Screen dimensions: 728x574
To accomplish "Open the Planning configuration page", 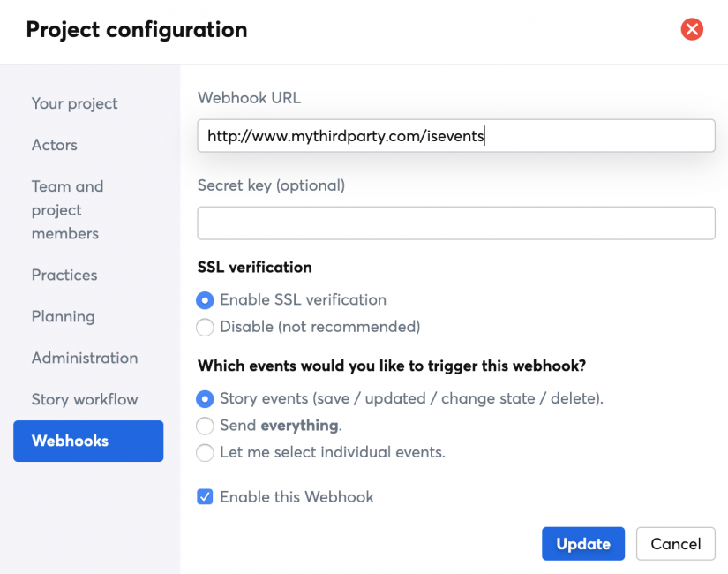I will point(63,316).
